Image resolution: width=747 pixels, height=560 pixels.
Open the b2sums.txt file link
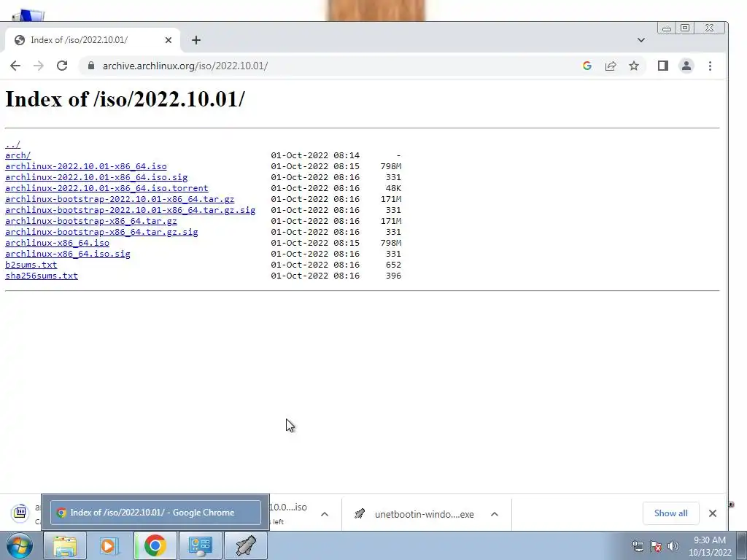tap(31, 265)
